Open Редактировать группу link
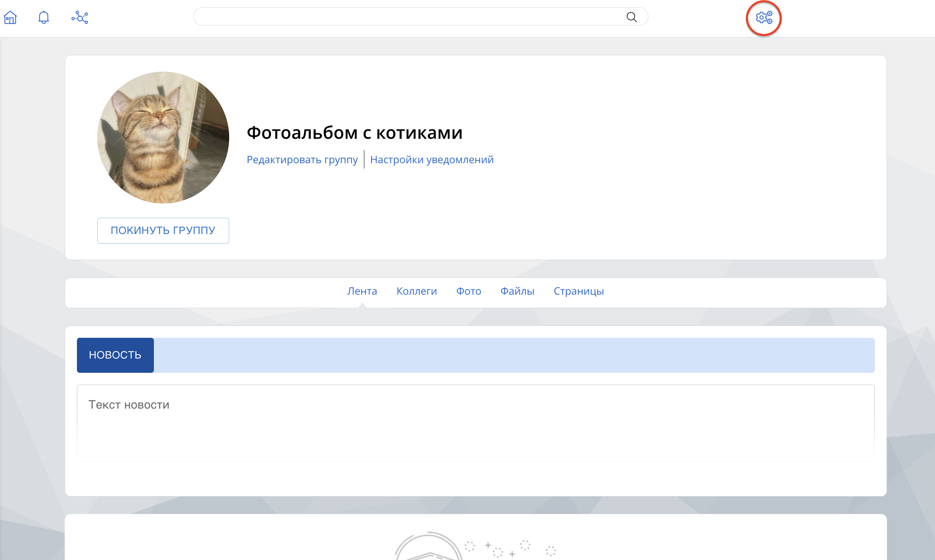The width and height of the screenshot is (935, 560). [x=302, y=160]
